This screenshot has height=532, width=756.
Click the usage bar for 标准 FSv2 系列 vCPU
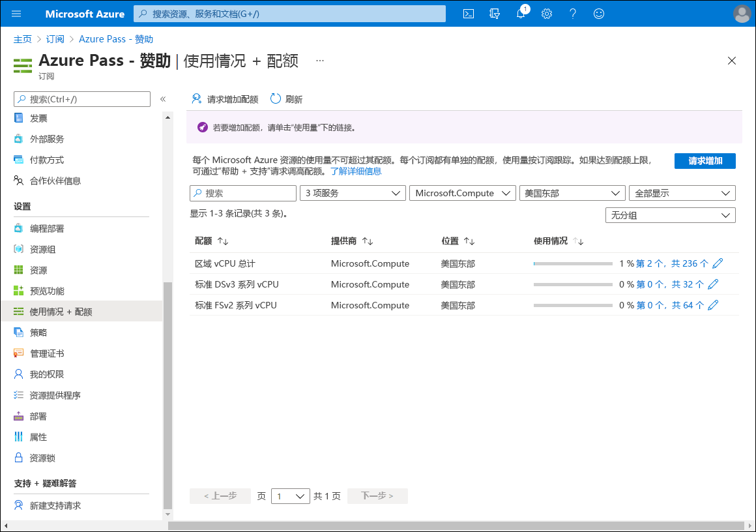[573, 305]
